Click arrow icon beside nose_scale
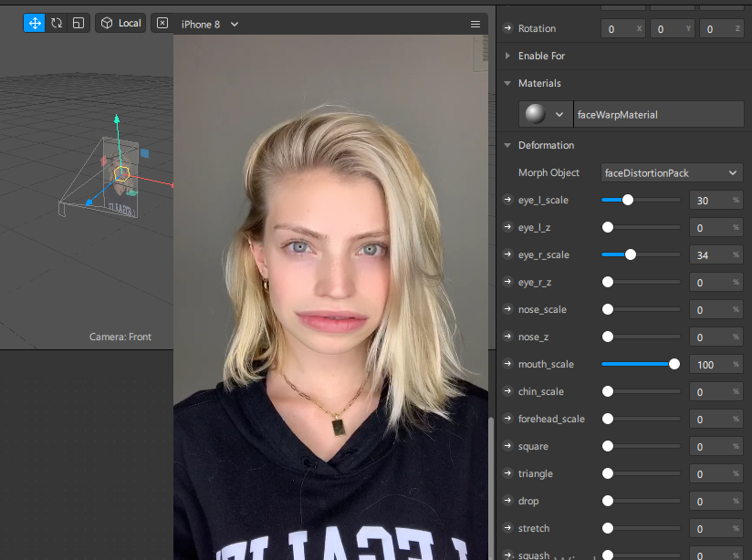752x560 pixels. tap(507, 309)
